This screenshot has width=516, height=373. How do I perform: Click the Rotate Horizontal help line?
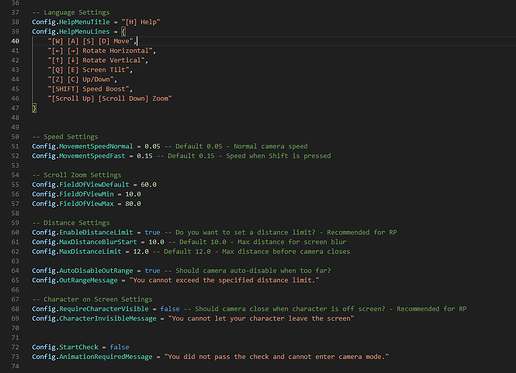[x=100, y=51]
